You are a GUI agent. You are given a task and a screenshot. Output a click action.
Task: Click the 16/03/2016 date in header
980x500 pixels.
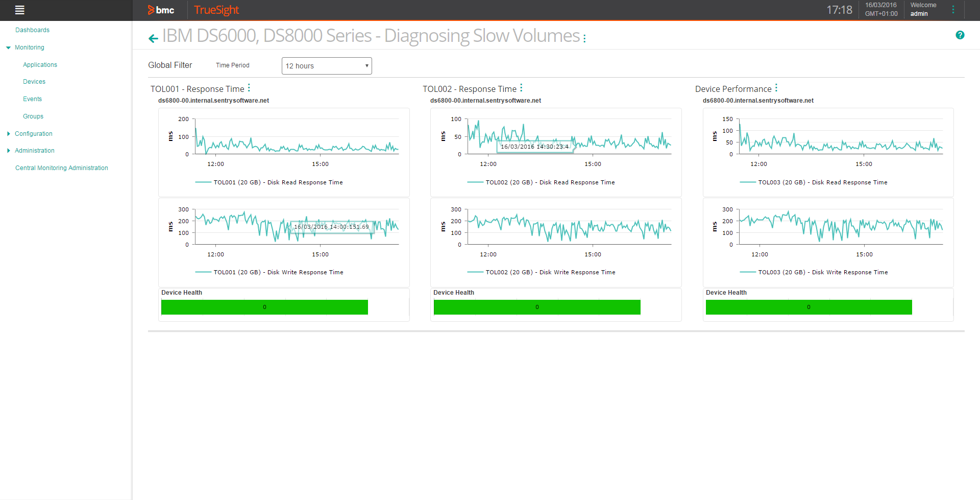[881, 5]
